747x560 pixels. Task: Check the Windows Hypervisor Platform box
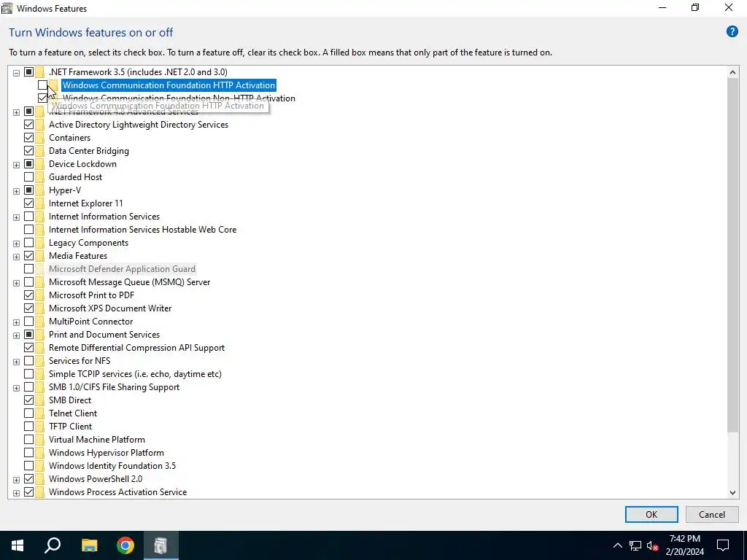tap(28, 453)
